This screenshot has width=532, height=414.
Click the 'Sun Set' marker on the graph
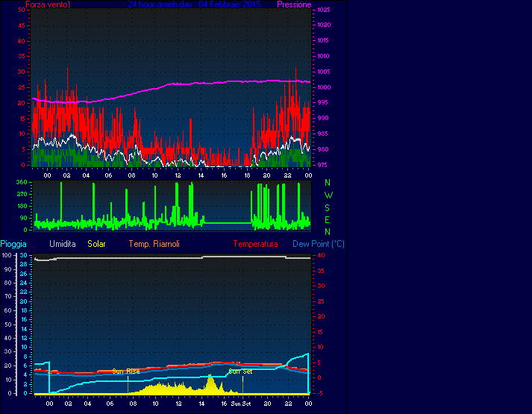tap(240, 371)
